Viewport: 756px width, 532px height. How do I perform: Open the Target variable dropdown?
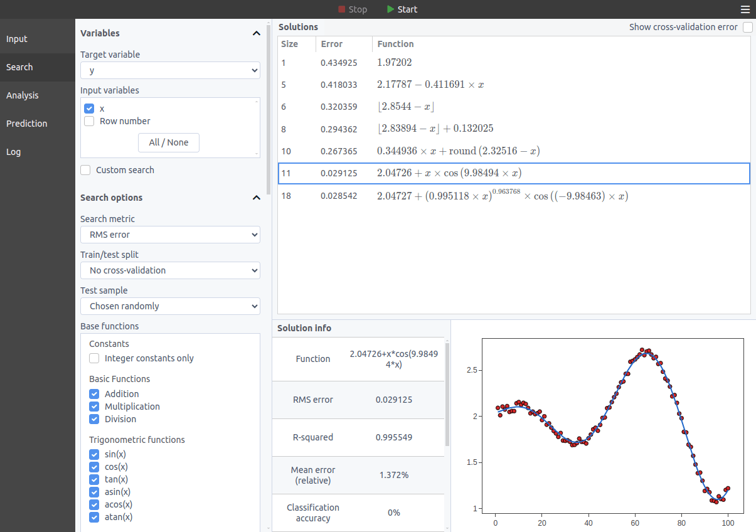coord(170,71)
